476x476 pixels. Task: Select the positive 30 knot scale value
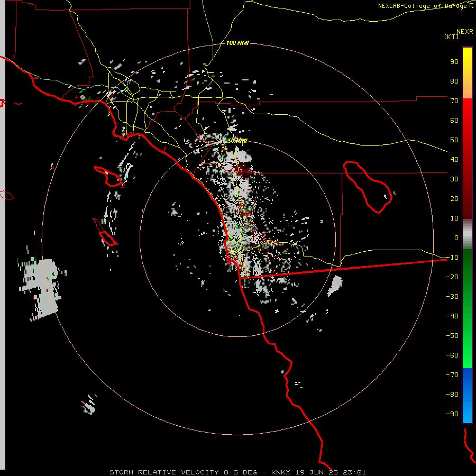pyautogui.click(x=454, y=179)
